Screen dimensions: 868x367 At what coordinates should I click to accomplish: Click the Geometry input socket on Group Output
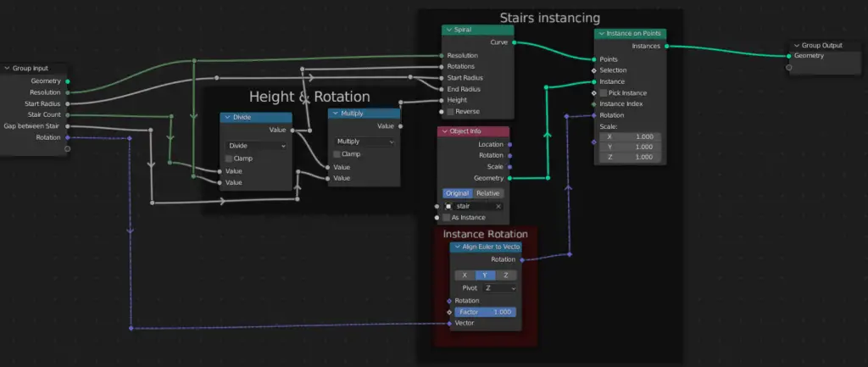(789, 56)
